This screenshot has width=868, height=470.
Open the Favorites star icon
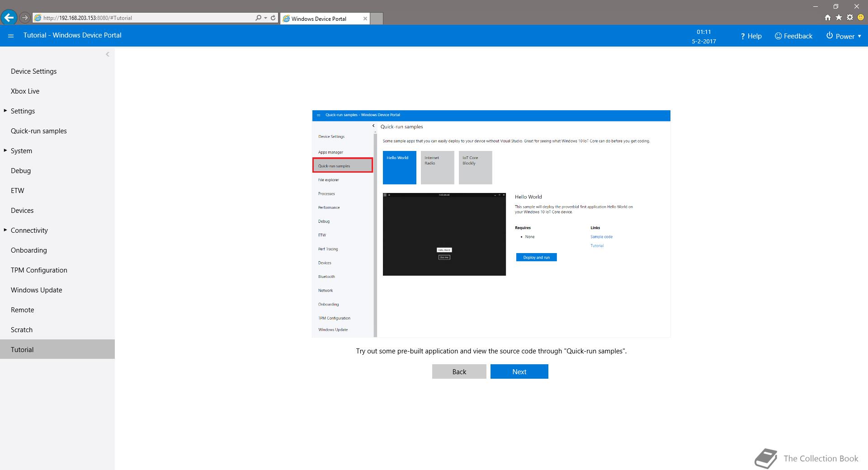[x=839, y=18]
